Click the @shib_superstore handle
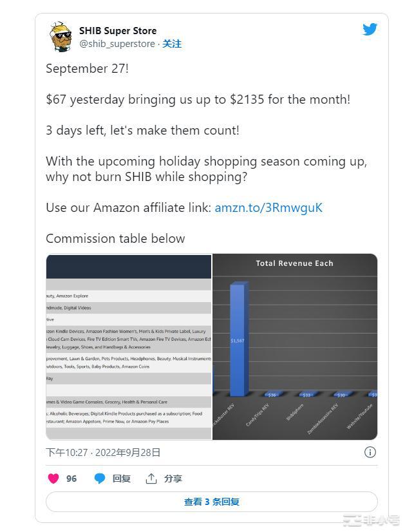 click(117, 44)
